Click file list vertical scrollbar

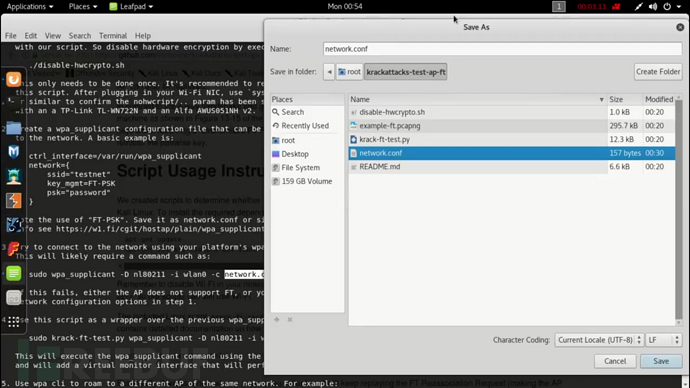click(679, 209)
